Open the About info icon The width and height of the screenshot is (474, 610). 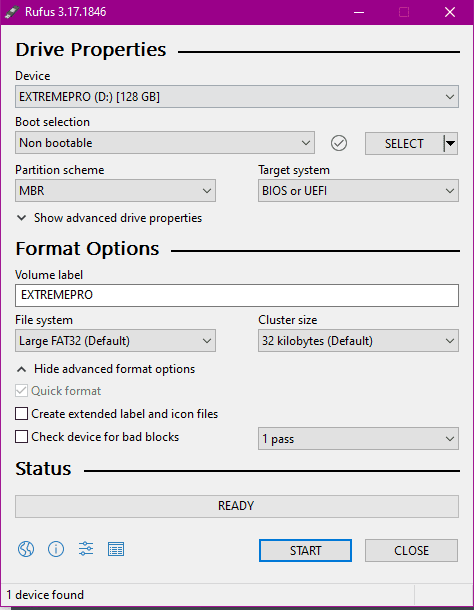56,549
